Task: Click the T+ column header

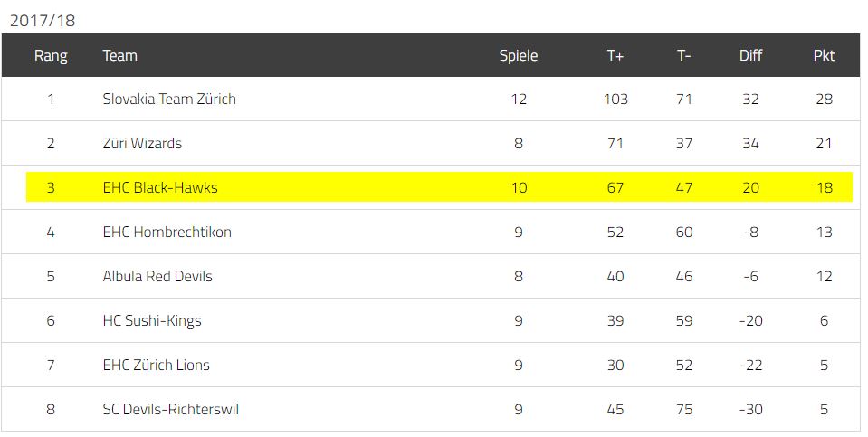Action: [x=615, y=55]
